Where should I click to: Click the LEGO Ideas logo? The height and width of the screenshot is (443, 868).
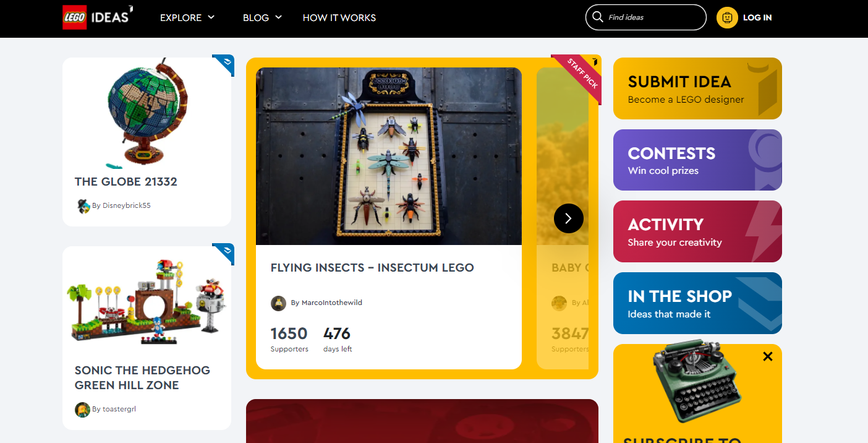[x=98, y=17]
